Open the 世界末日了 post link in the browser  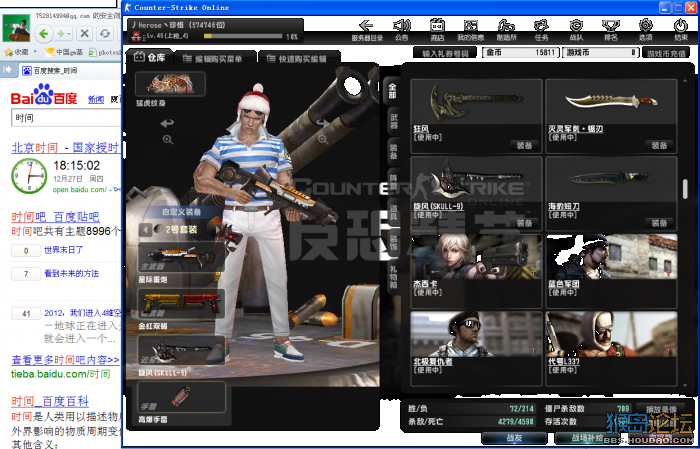(63, 250)
